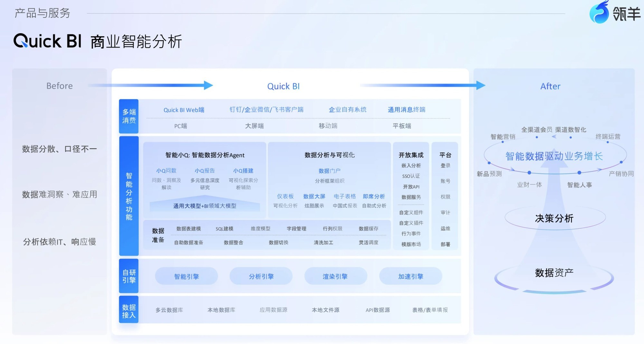Screen dimensions: 644x344
Task: Click the 小Q问数 heading
Action: [166, 171]
